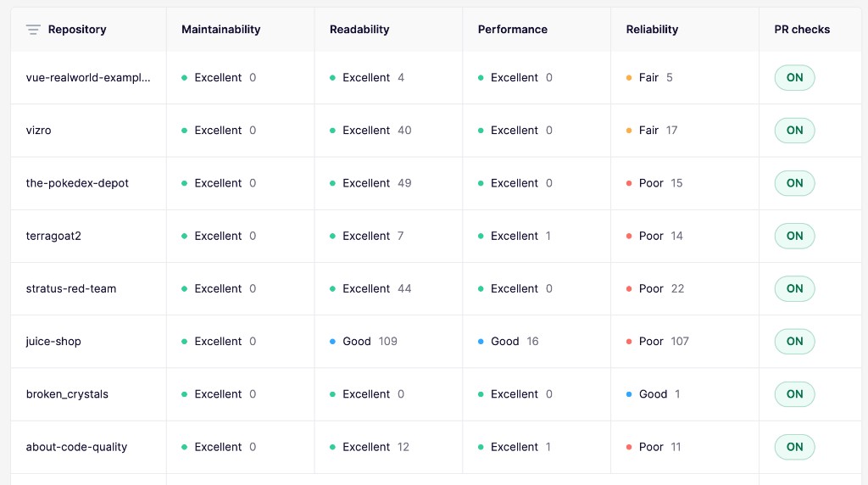Open the vizro repository

click(x=38, y=130)
